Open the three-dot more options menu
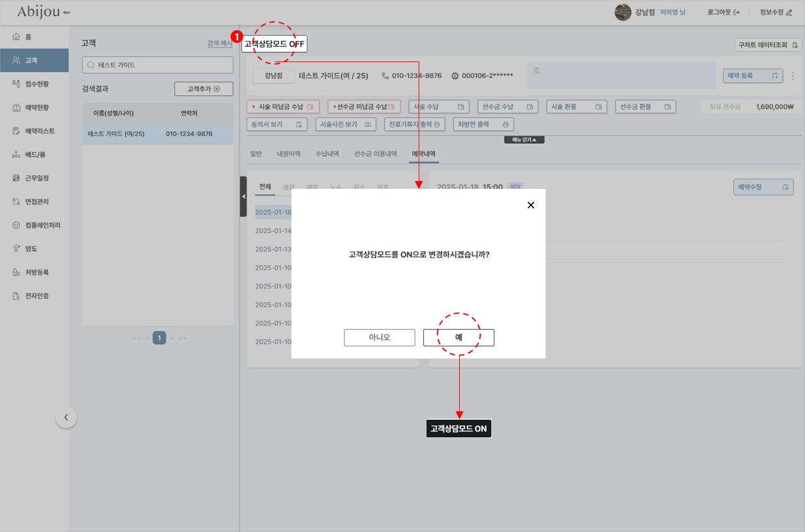Image resolution: width=805 pixels, height=532 pixels. pyautogui.click(x=793, y=76)
